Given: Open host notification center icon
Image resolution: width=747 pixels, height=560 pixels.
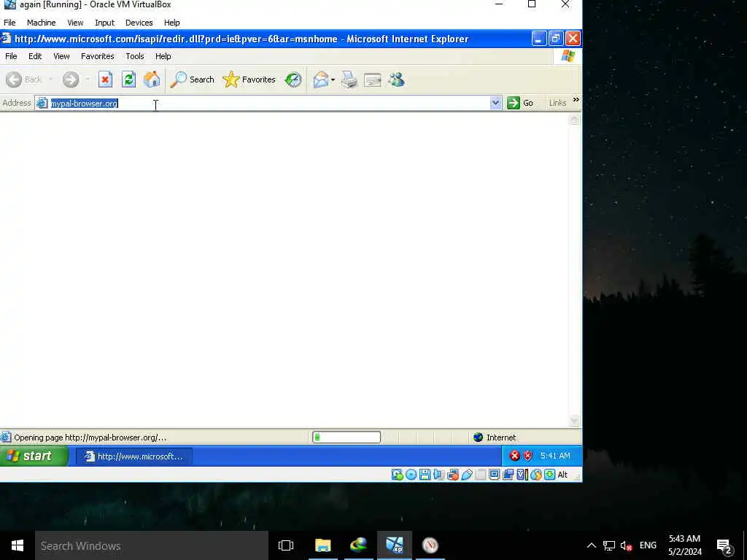Looking at the screenshot, I should tap(724, 545).
